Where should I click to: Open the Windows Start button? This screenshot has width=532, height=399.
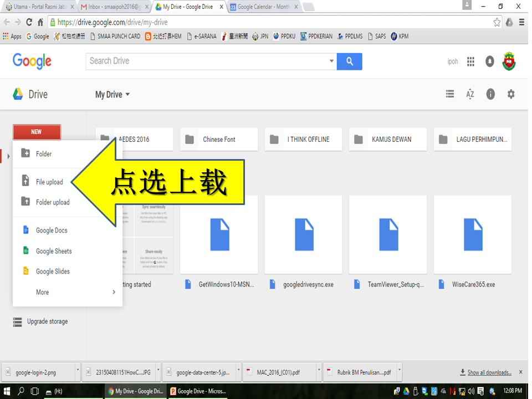7,391
